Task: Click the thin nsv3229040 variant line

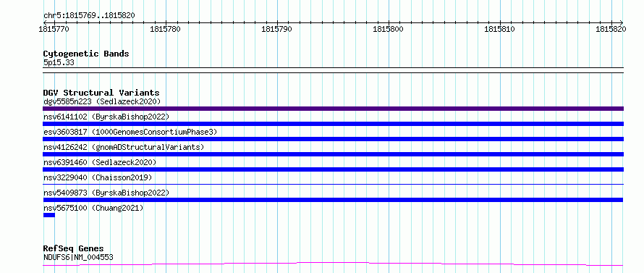Action: (333, 185)
